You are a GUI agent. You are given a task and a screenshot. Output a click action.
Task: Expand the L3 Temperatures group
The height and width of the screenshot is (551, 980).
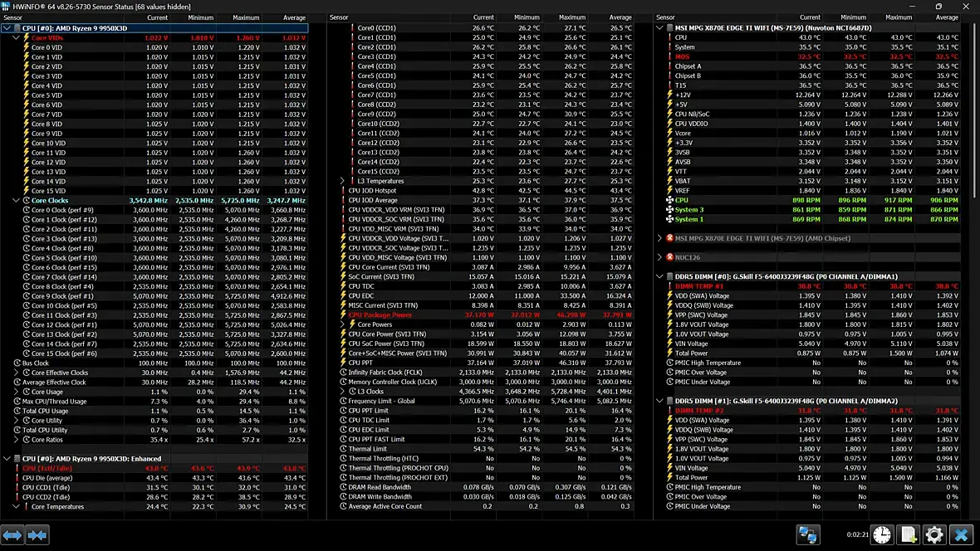tap(342, 181)
